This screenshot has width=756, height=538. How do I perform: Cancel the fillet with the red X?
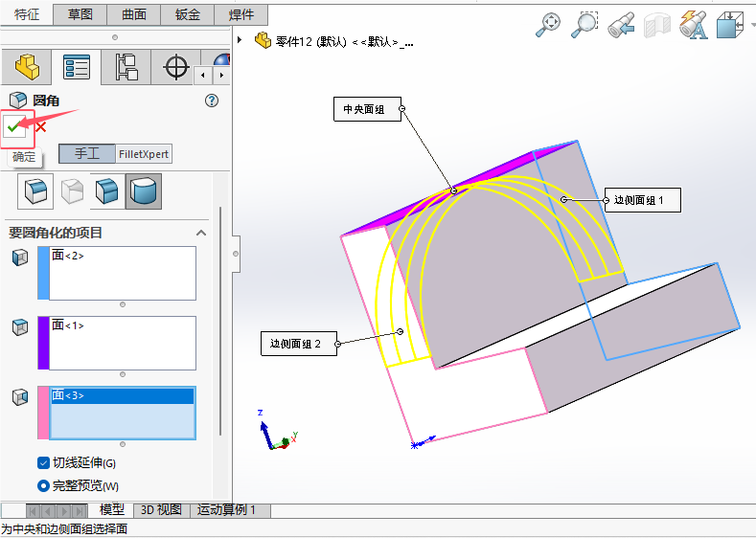coord(41,127)
